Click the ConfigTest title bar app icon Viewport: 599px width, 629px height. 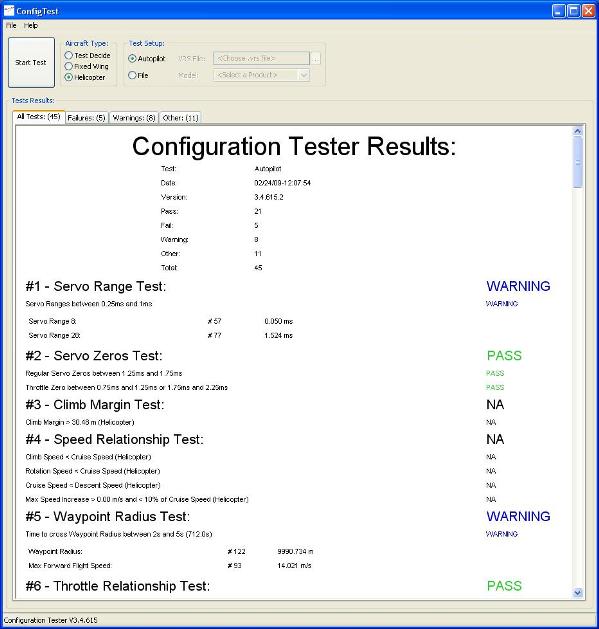tap(8, 11)
